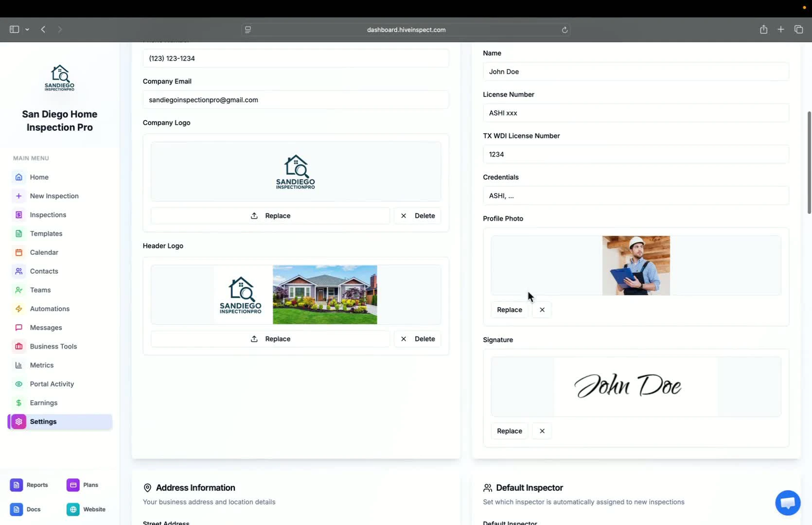
Task: Open Earnings
Action: point(44,402)
